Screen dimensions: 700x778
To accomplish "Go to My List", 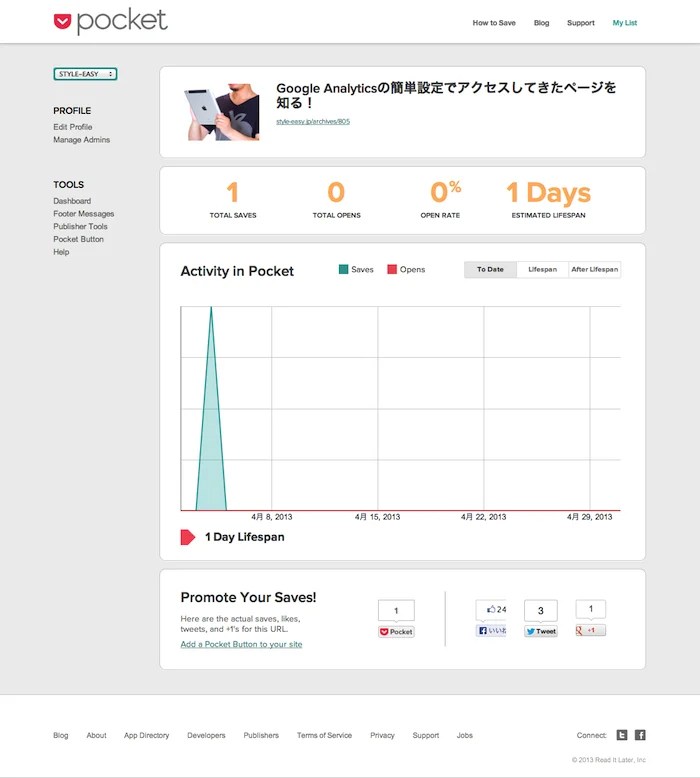I will coord(625,23).
